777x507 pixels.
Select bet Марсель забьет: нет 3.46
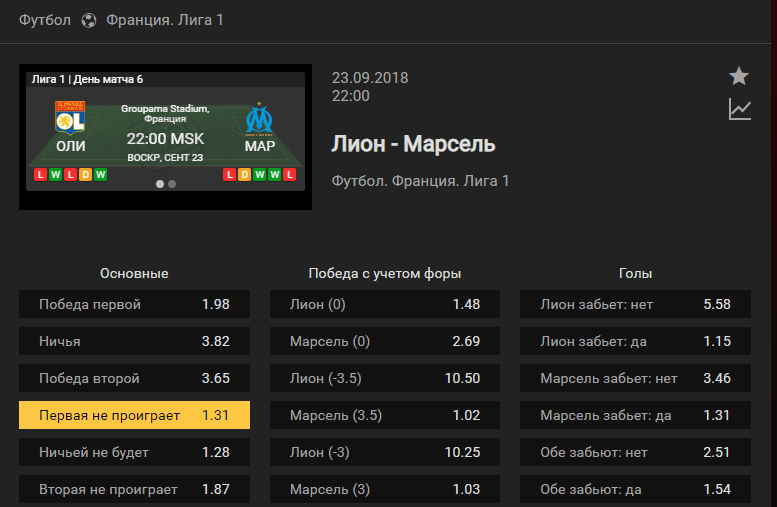point(635,378)
